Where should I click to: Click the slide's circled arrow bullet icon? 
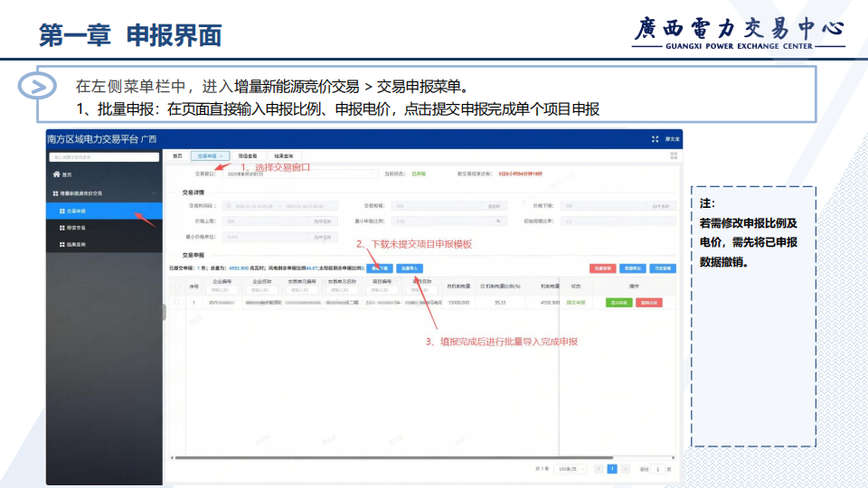point(37,86)
